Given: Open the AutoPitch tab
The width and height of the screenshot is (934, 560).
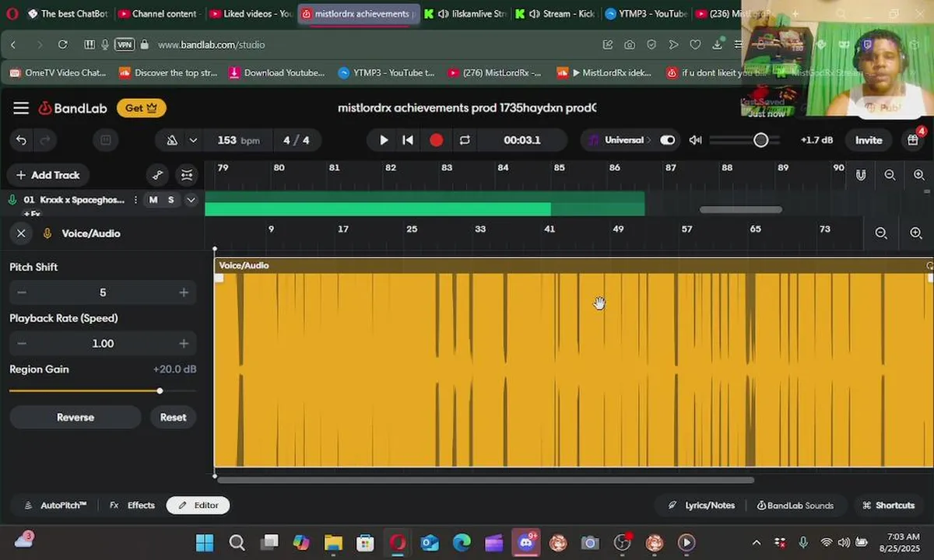Looking at the screenshot, I should [x=55, y=506].
